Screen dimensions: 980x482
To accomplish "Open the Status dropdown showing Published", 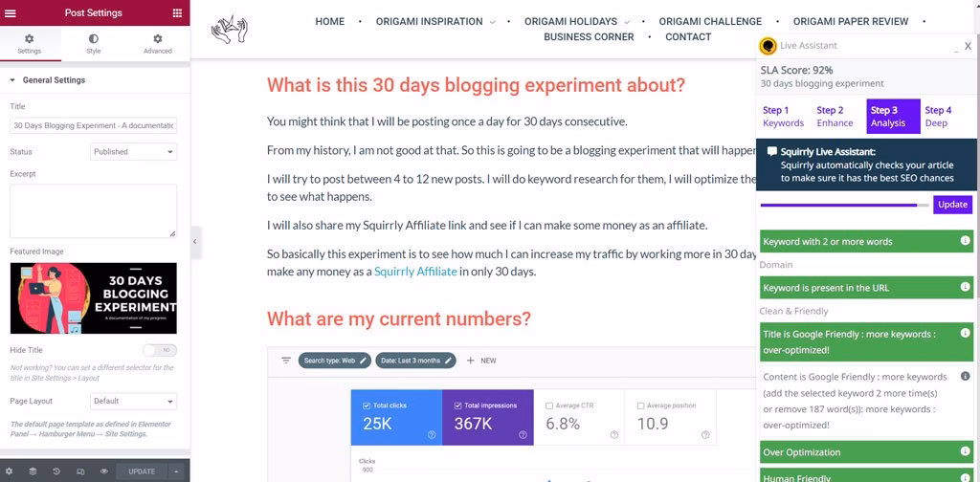I will coord(134,152).
